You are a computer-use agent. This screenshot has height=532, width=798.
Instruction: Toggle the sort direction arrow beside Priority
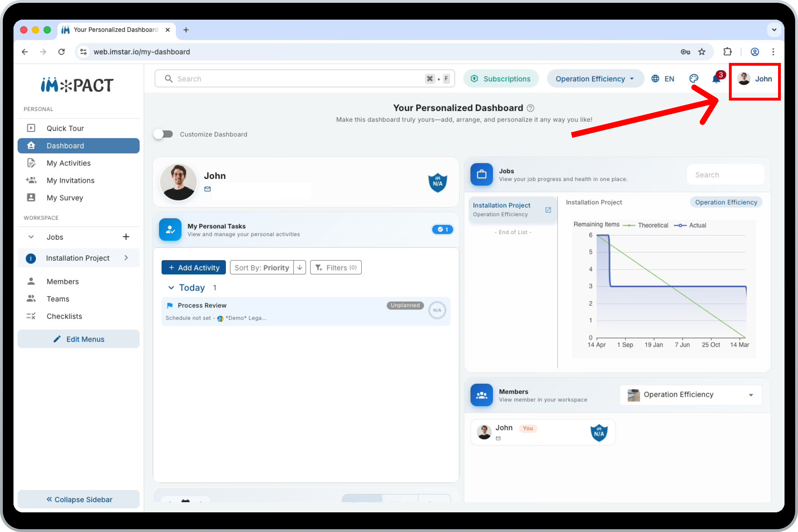click(x=300, y=268)
